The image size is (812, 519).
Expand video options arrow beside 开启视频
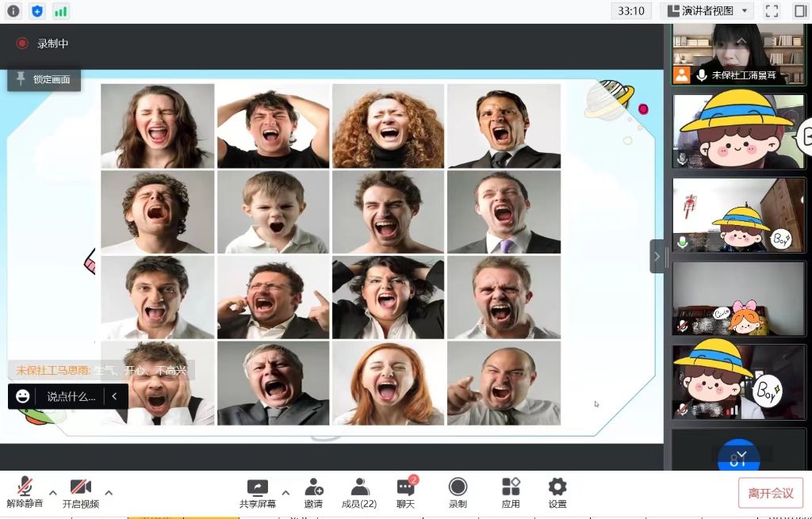coord(109,493)
